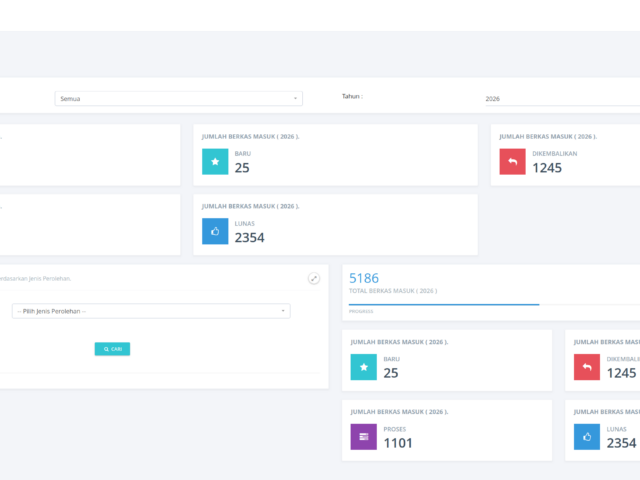
Task: Click the Jenis Perolehan panel title text
Action: coord(36,279)
